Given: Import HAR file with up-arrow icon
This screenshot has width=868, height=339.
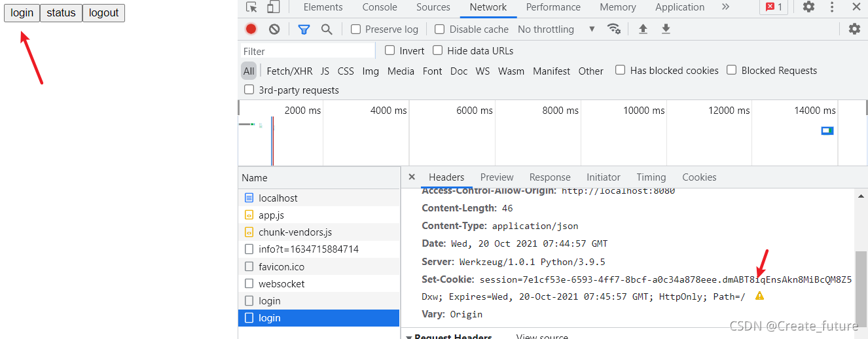Looking at the screenshot, I should click(x=643, y=29).
